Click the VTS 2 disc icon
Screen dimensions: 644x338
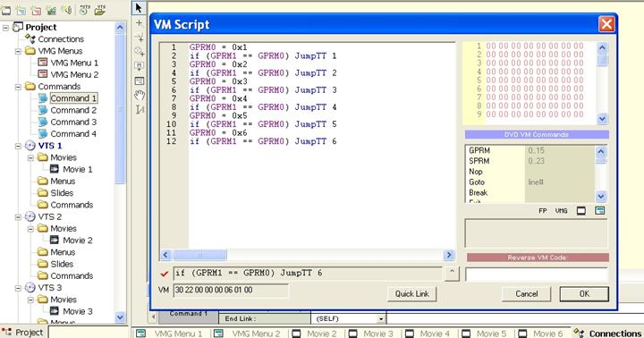30,216
